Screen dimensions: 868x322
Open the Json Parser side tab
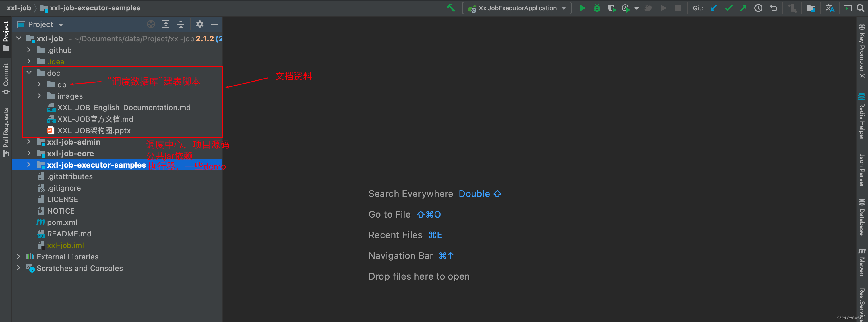(x=862, y=170)
